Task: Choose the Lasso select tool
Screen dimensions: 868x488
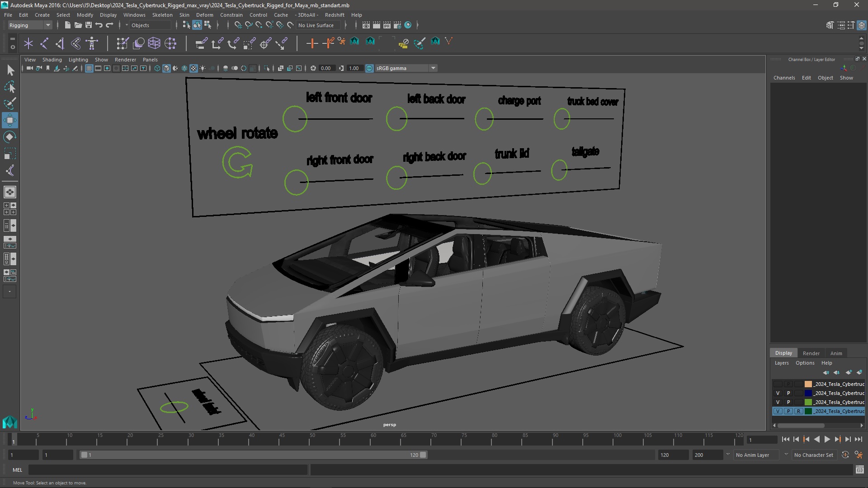Action: tap(10, 87)
